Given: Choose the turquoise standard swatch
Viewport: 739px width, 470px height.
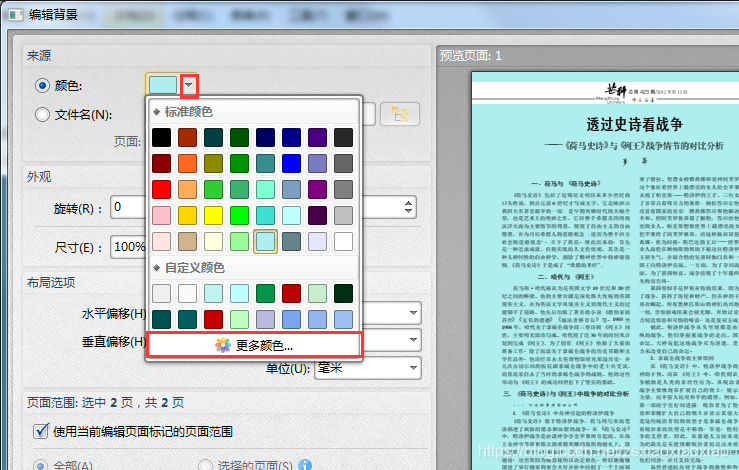Looking at the screenshot, I should (x=265, y=215).
